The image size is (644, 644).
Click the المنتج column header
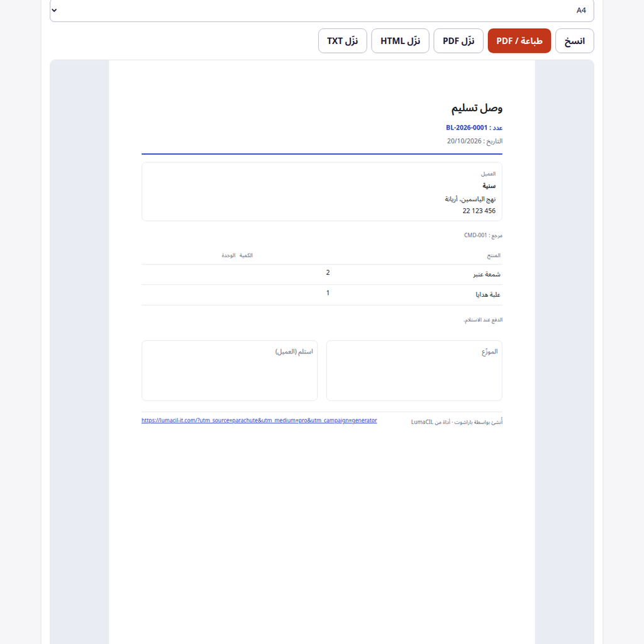pos(493,255)
